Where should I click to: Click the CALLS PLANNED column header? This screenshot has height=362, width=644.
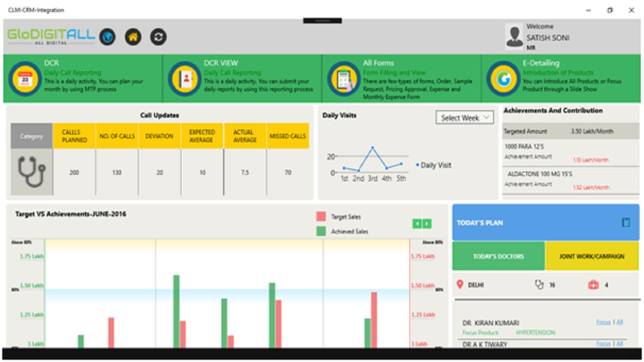point(74,136)
